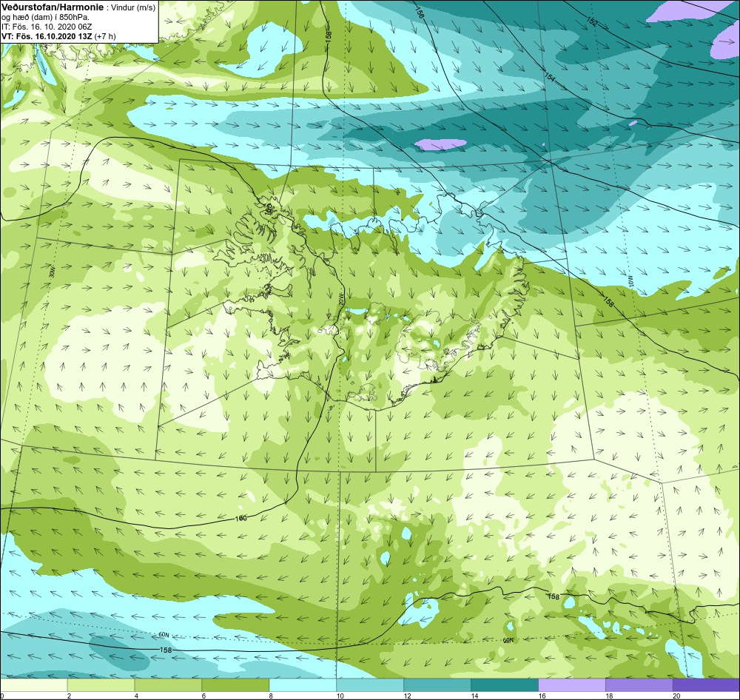
Task: Select the '154' contour label
Action: pyautogui.click(x=549, y=76)
